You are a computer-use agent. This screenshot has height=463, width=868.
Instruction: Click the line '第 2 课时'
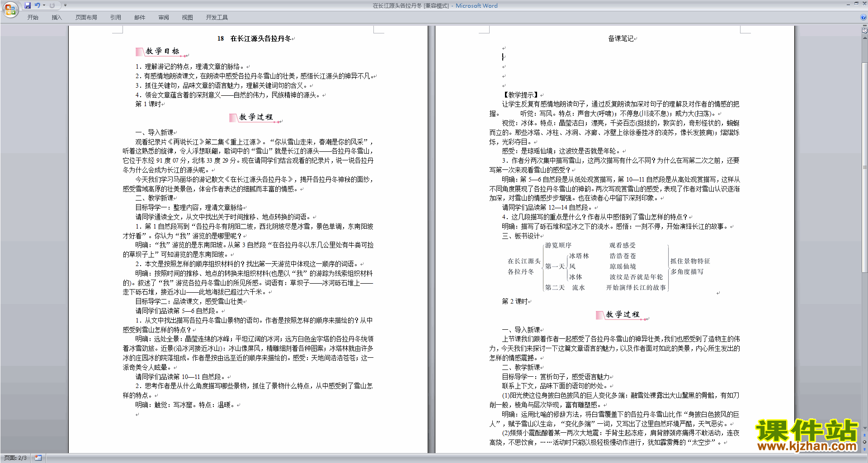[x=515, y=301]
